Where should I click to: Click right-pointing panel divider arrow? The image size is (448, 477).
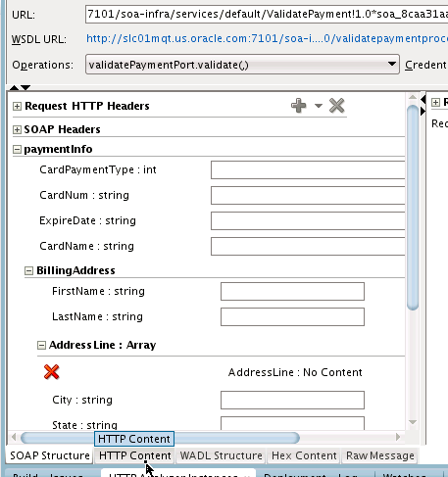coord(423,112)
